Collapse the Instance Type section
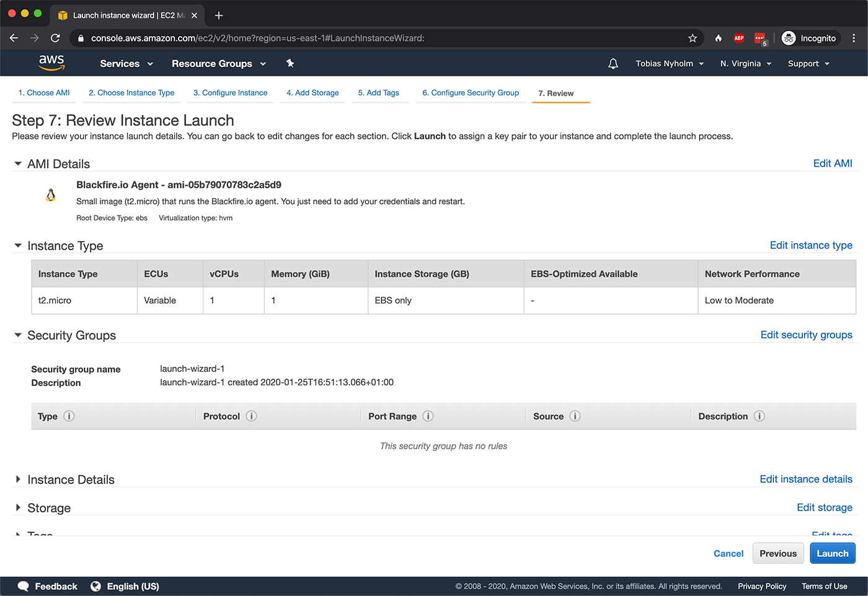Image resolution: width=868 pixels, height=596 pixels. 18,246
